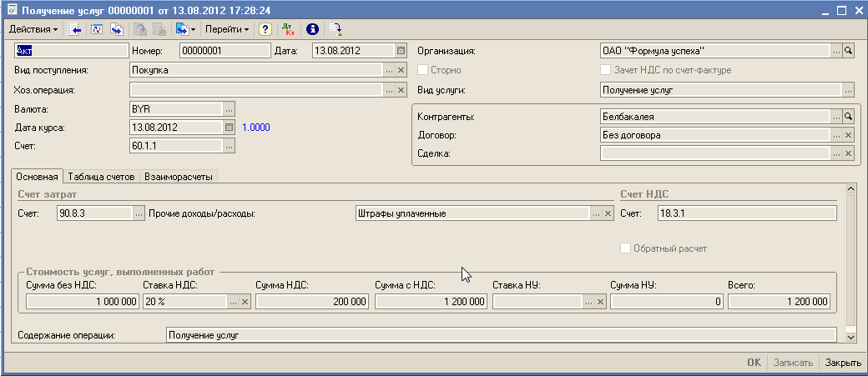868x376 pixels.
Task: Show the ДтКт postings icon
Action: [289, 28]
